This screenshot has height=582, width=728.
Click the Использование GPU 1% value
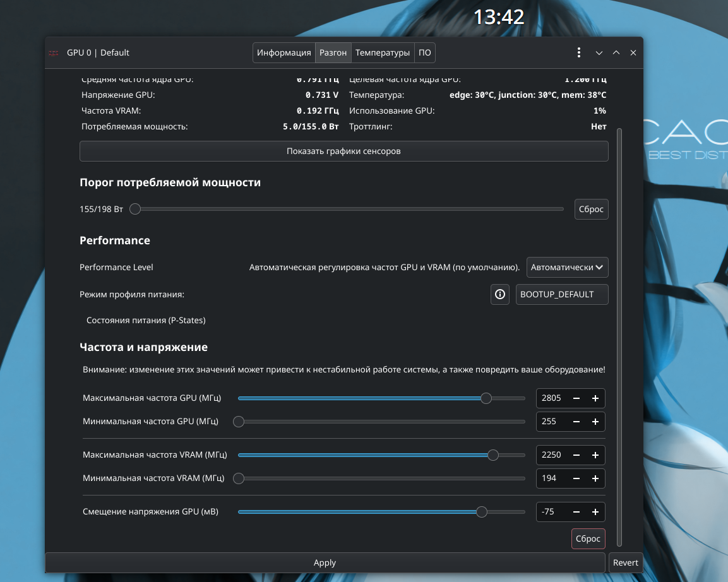click(x=600, y=111)
